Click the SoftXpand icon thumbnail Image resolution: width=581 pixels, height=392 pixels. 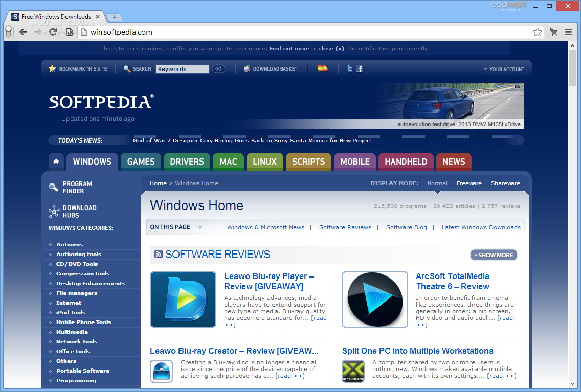pyautogui.click(x=353, y=371)
